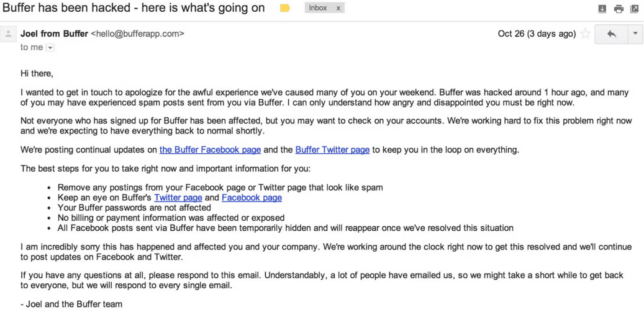Click the yellow importance marker beside the subject

click(285, 8)
